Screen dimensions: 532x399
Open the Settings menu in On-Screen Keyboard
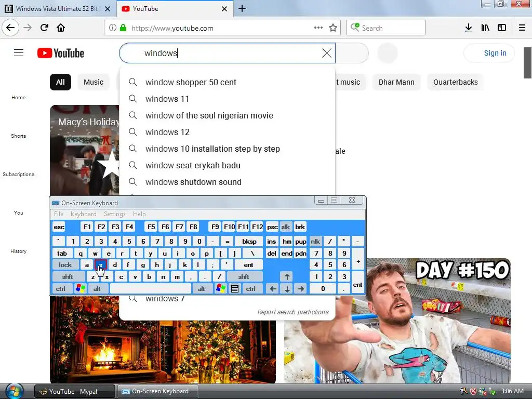115,214
